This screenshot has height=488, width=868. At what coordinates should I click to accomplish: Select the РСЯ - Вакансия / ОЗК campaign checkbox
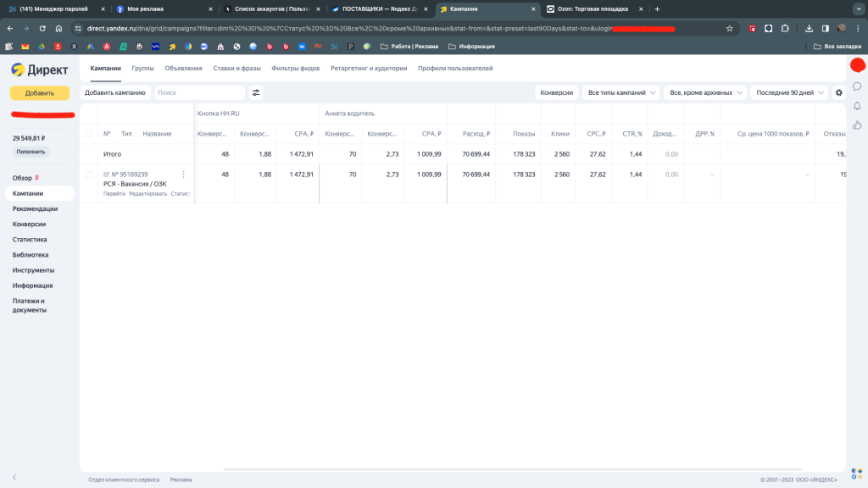(x=89, y=175)
